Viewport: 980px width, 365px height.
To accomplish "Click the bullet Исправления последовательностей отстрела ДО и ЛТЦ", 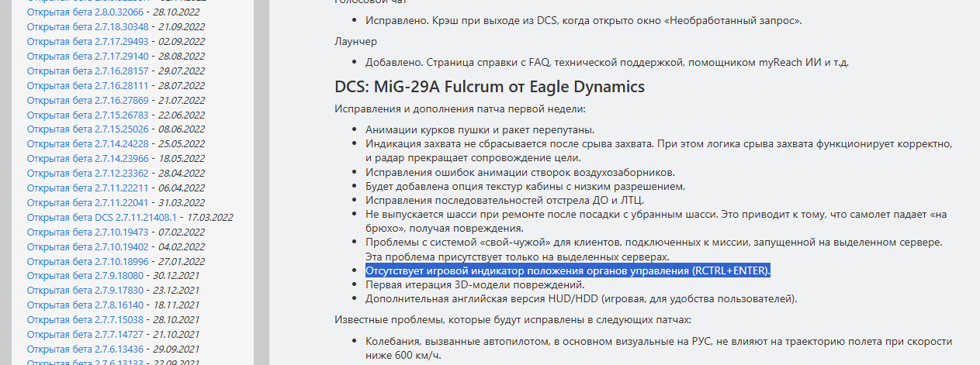I will click(x=505, y=200).
